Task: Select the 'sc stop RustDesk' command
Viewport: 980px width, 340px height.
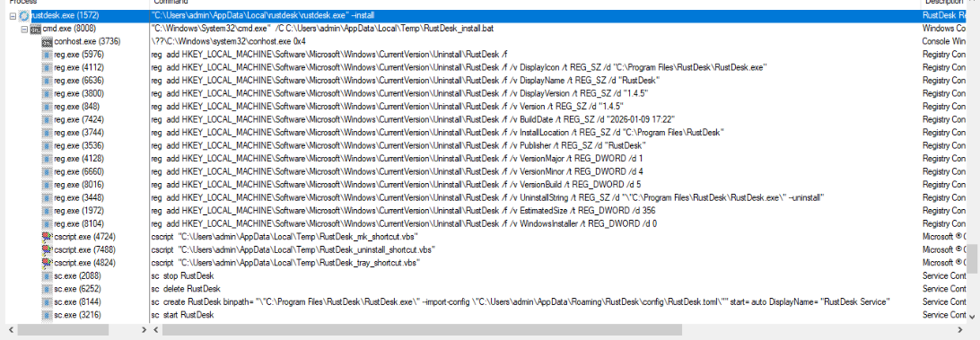Action: pyautogui.click(x=182, y=275)
